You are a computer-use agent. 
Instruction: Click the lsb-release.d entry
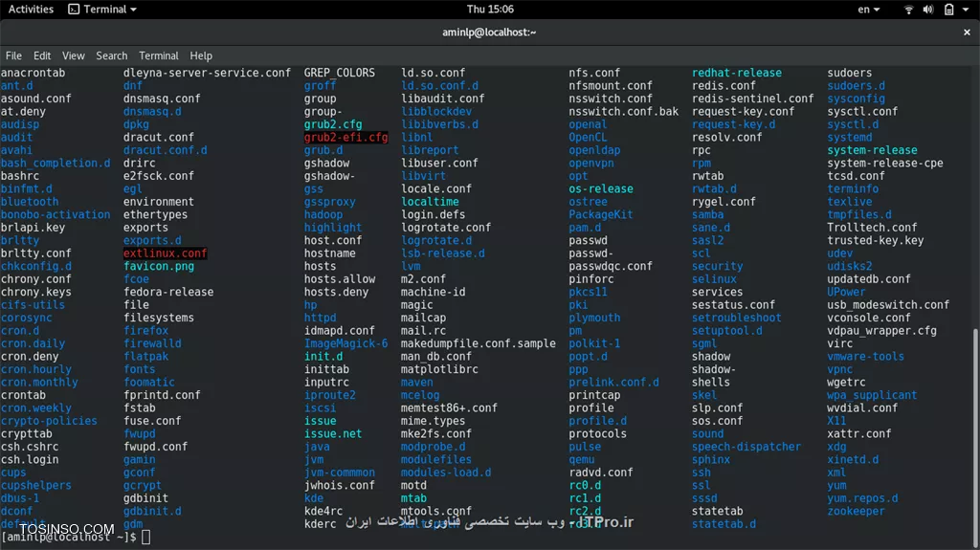442,253
